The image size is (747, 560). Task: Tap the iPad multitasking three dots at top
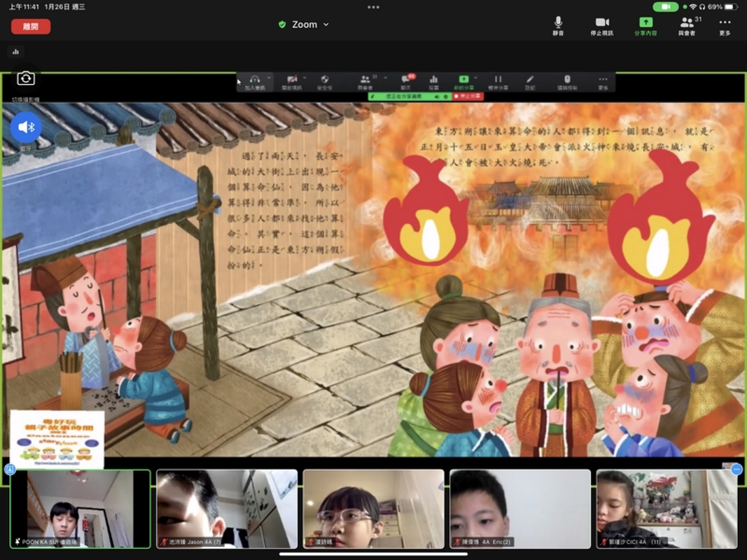pos(373,7)
